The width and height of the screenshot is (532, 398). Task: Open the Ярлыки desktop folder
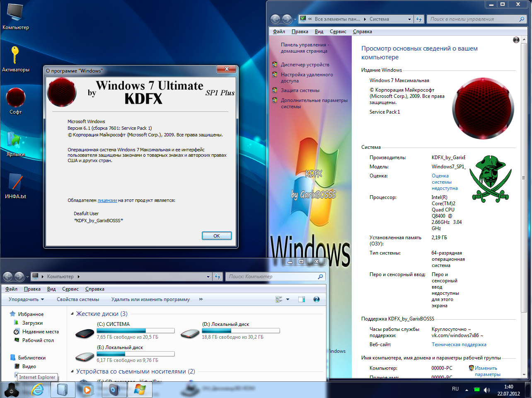(x=15, y=143)
